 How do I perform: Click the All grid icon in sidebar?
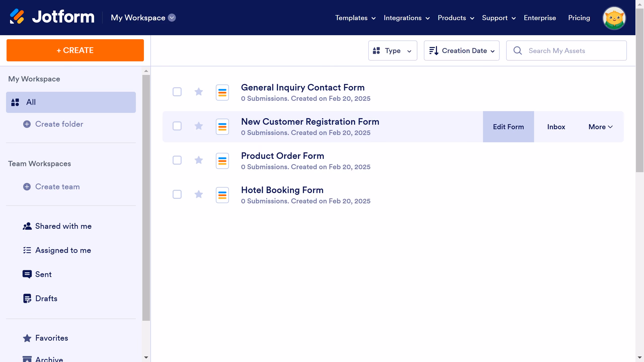pos(15,102)
